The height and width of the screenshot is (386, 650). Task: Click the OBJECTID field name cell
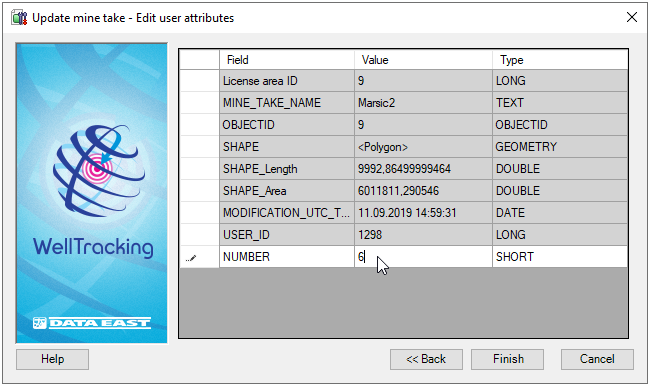pyautogui.click(x=287, y=125)
